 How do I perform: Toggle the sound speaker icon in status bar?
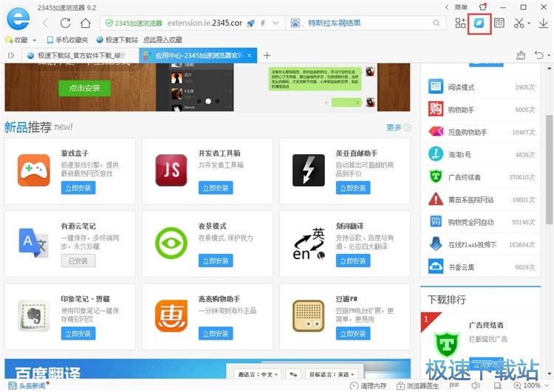pyautogui.click(x=476, y=385)
